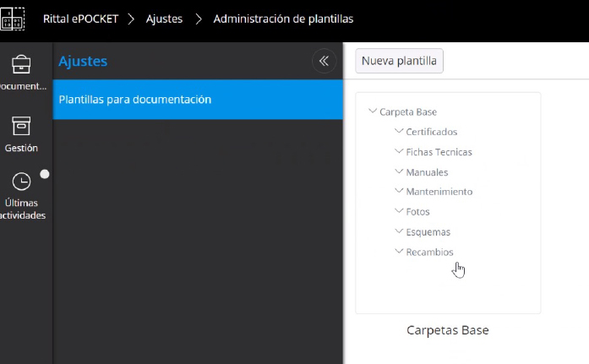The height and width of the screenshot is (364, 589).
Task: Go to Ajustes in the breadcrumb
Action: pyautogui.click(x=164, y=19)
